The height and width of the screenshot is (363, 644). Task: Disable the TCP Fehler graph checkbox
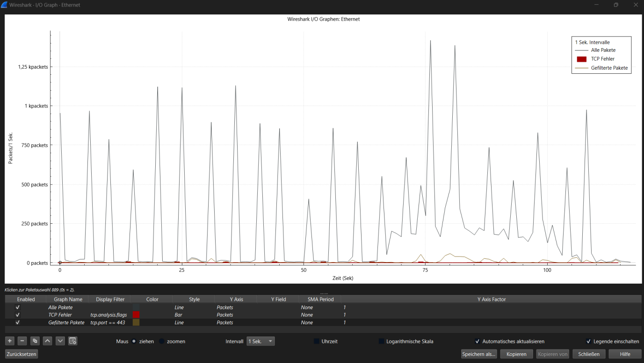(18, 315)
